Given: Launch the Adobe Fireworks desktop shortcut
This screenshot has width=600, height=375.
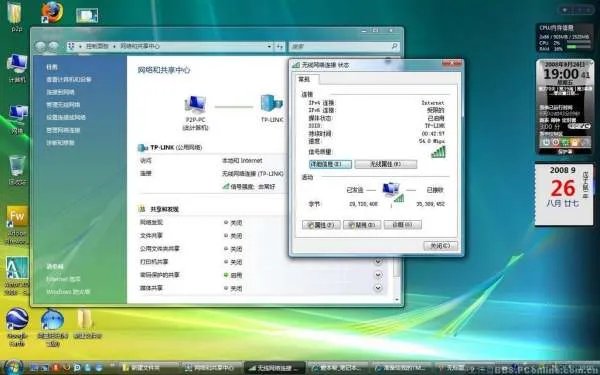Looking at the screenshot, I should (17, 225).
